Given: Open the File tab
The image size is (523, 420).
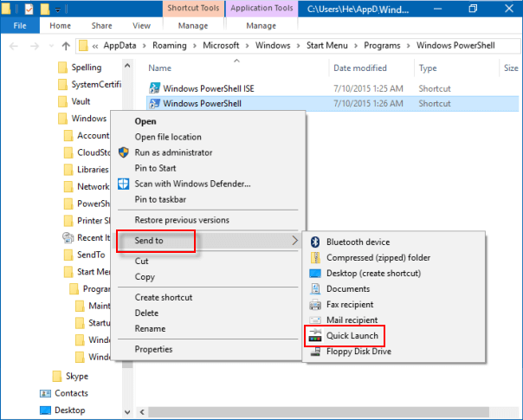Looking at the screenshot, I should tap(20, 26).
